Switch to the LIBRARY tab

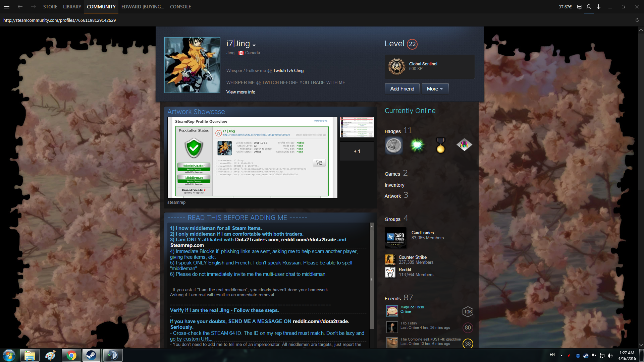(72, 7)
